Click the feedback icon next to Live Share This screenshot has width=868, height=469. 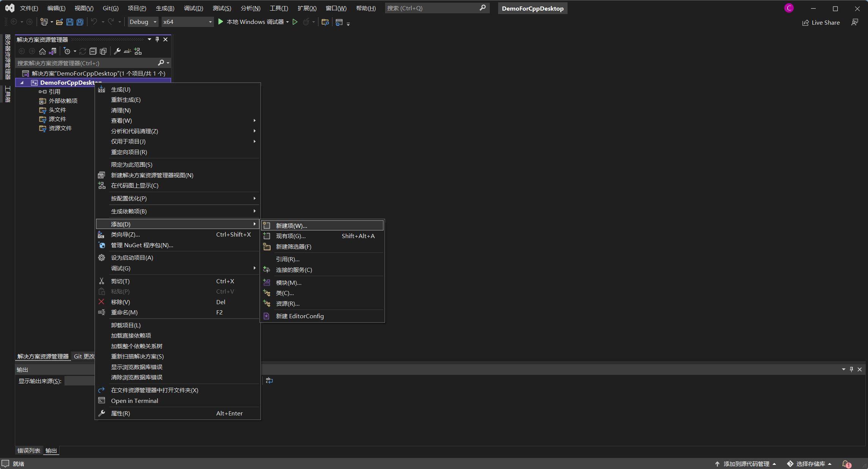click(855, 23)
